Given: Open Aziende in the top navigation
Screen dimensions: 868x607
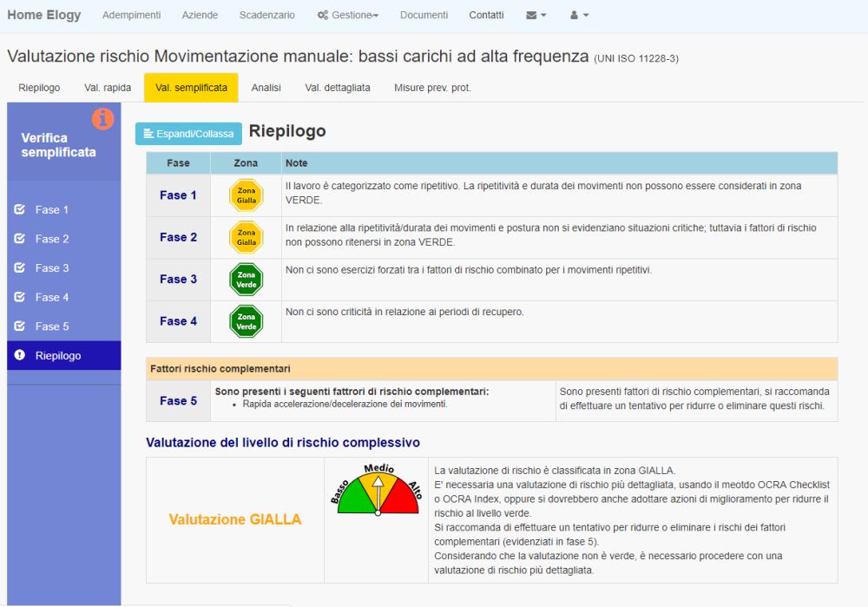Looking at the screenshot, I should pos(200,15).
